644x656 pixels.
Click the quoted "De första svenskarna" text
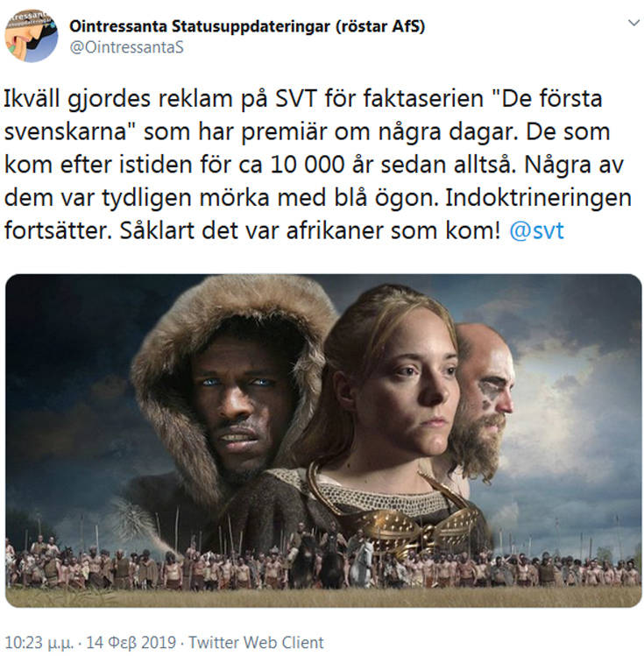(x=303, y=115)
